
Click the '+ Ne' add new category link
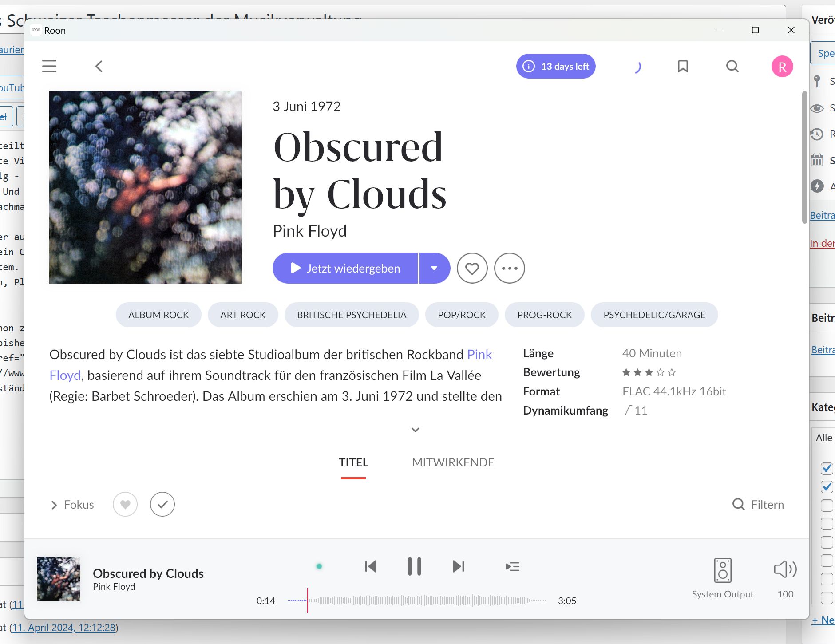click(823, 620)
